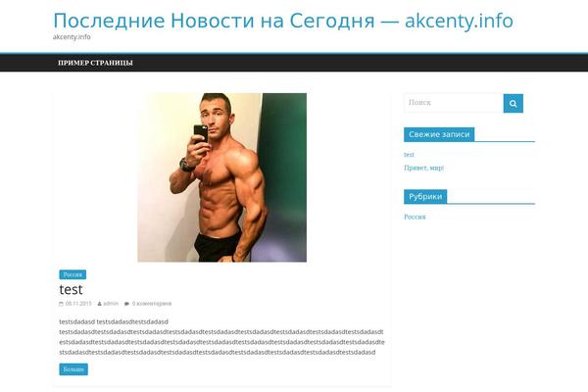Open the Пример страницы menu item
This screenshot has width=588, height=392.
[95, 63]
